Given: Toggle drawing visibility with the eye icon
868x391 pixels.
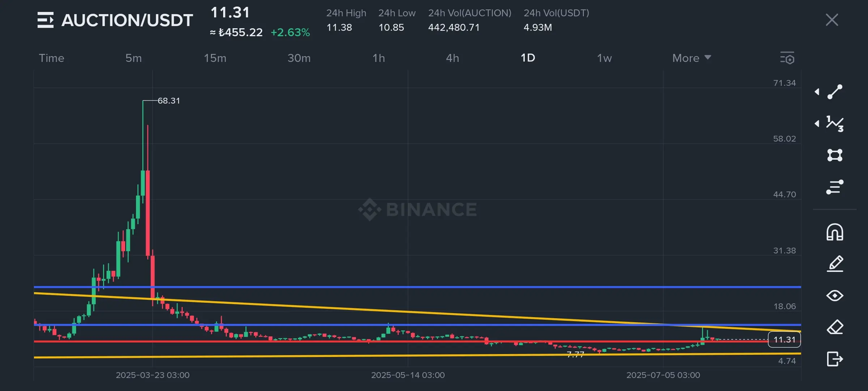Looking at the screenshot, I should click(835, 296).
